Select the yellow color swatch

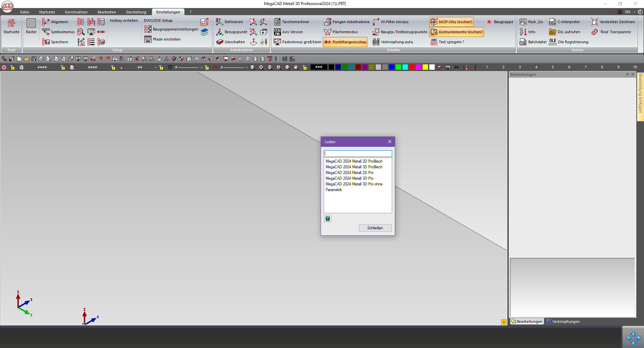pyautogui.click(x=425, y=67)
